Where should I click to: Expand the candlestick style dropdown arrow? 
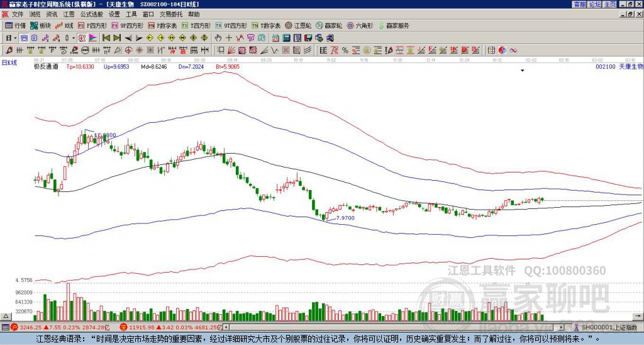click(74, 38)
